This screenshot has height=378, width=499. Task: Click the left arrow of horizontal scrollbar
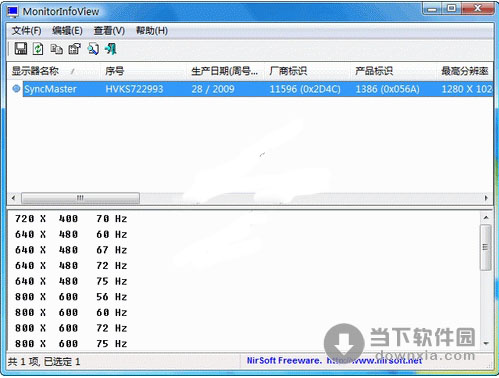click(13, 198)
